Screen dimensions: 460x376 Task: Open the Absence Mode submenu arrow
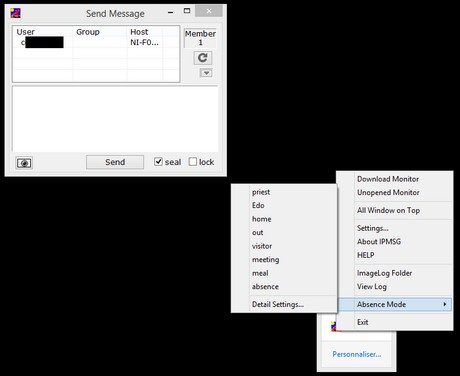(445, 304)
